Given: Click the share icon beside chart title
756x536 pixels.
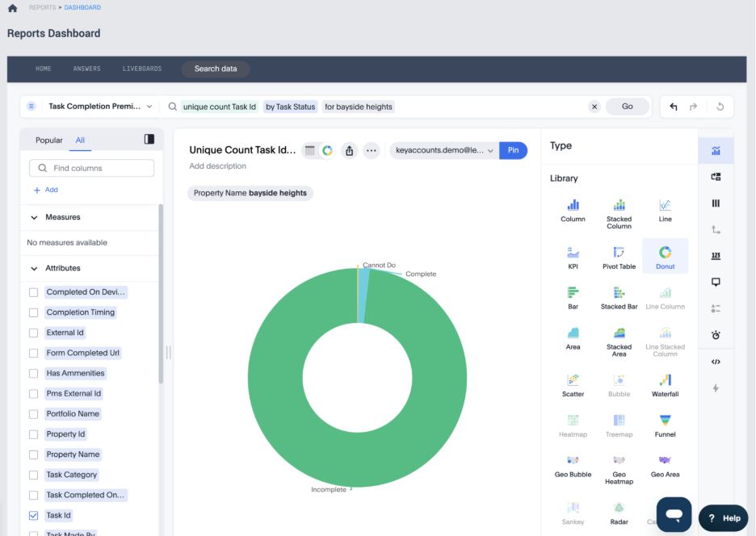Looking at the screenshot, I should click(x=349, y=150).
